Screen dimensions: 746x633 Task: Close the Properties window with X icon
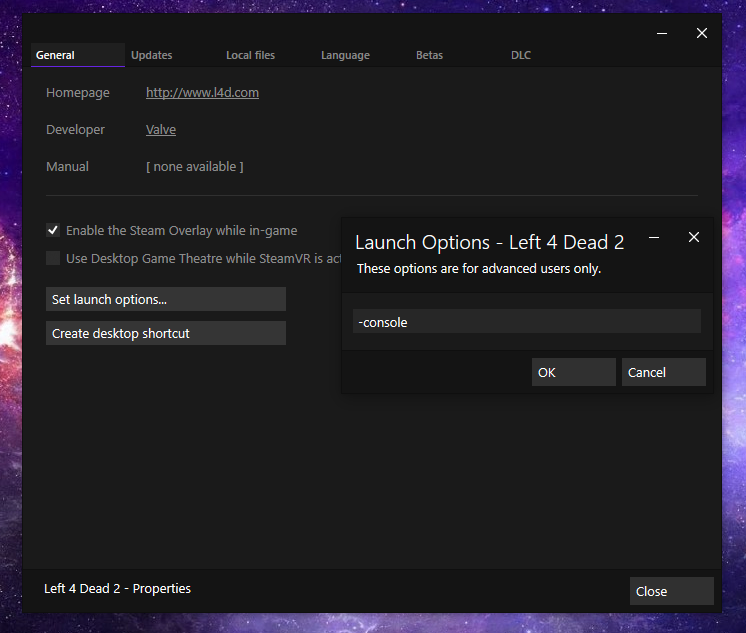(x=702, y=33)
